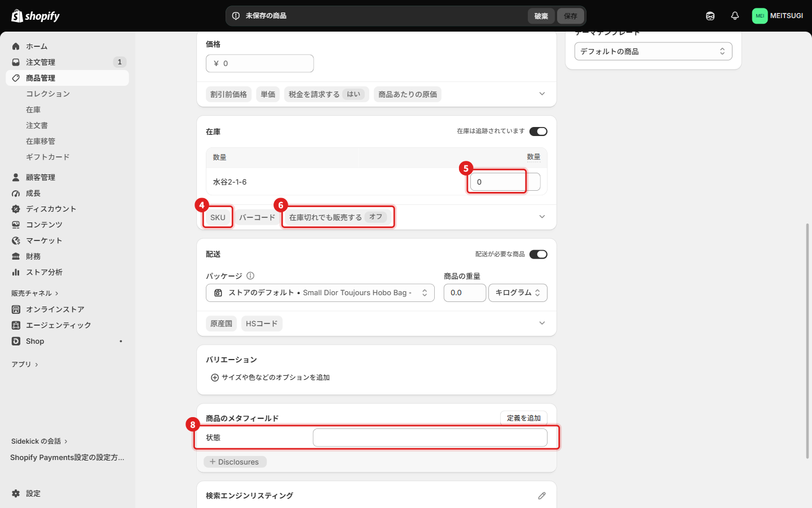Expand the inventory SKU details chevron
The width and height of the screenshot is (812, 508).
tap(542, 217)
